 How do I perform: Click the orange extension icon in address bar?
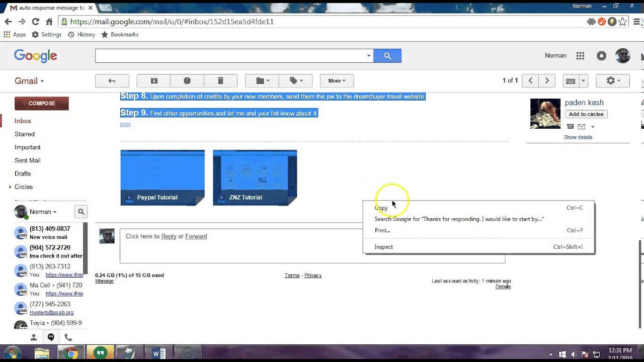602,22
